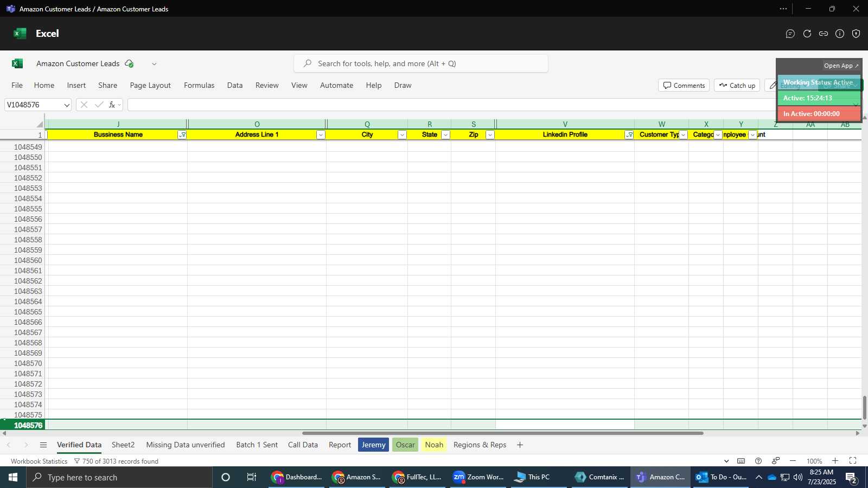Open the City column filter
Image resolution: width=868 pixels, height=488 pixels.
pos(402,135)
